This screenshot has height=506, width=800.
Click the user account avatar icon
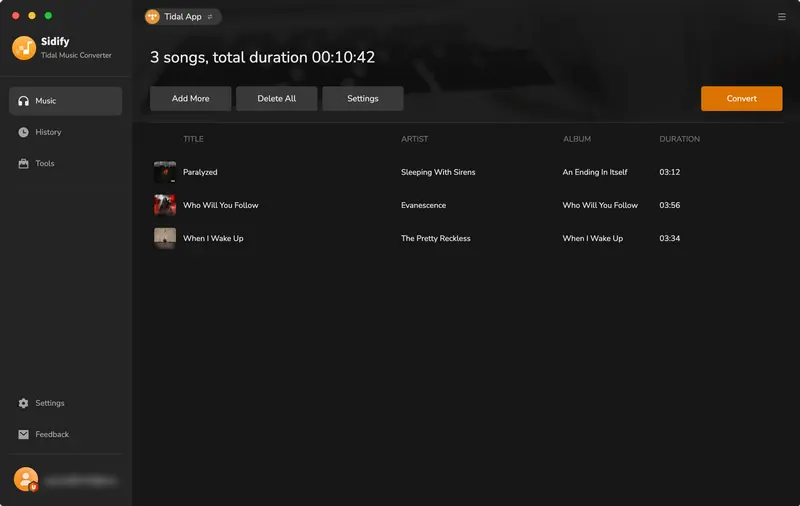tap(26, 479)
